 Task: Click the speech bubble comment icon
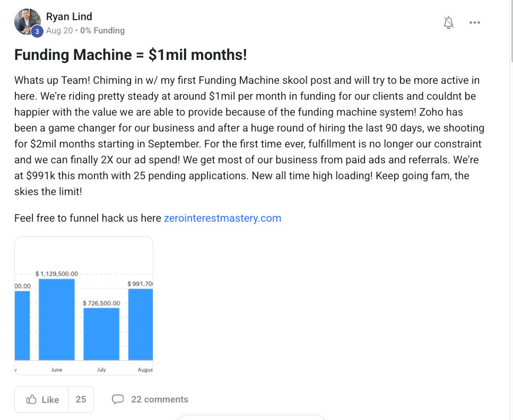pos(118,399)
